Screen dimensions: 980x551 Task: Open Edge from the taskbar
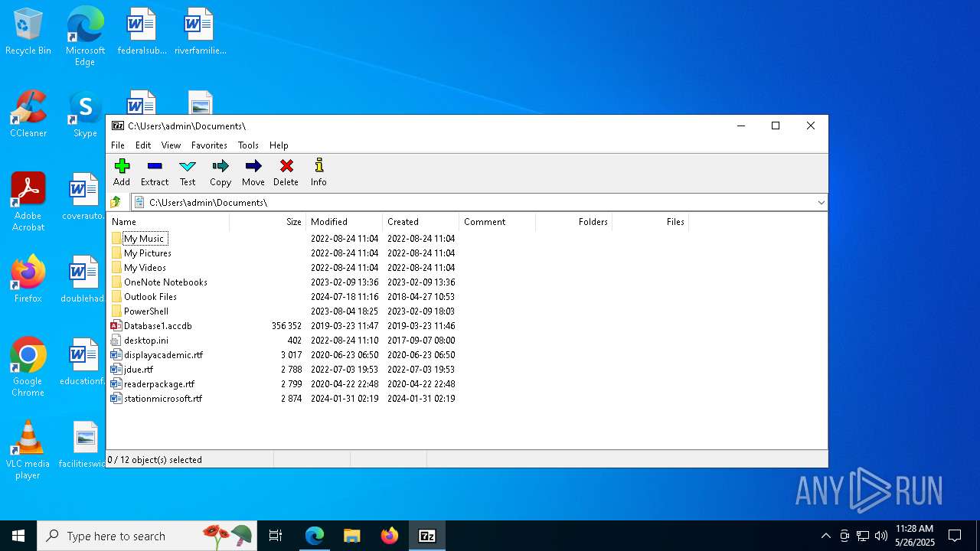click(315, 536)
